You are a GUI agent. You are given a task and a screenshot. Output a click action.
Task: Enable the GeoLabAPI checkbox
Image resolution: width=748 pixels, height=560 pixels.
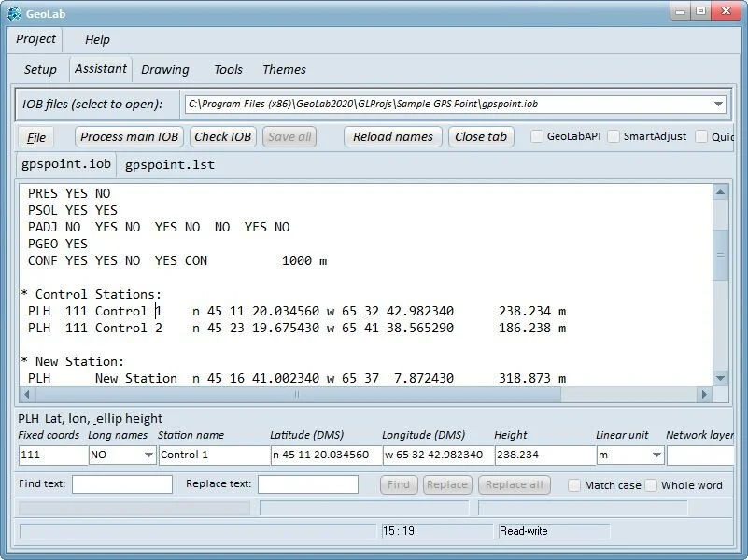[x=537, y=136]
